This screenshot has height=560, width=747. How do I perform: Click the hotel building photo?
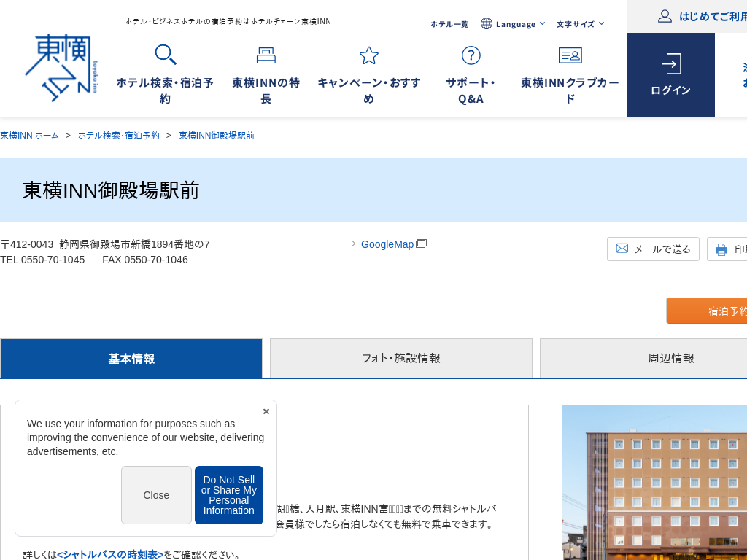pyautogui.click(x=654, y=483)
